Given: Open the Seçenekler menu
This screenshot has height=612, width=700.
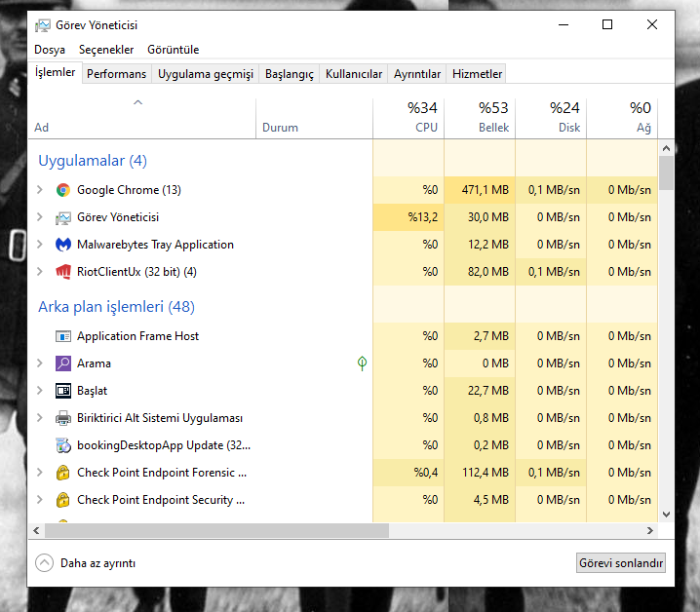Looking at the screenshot, I should 106,50.
